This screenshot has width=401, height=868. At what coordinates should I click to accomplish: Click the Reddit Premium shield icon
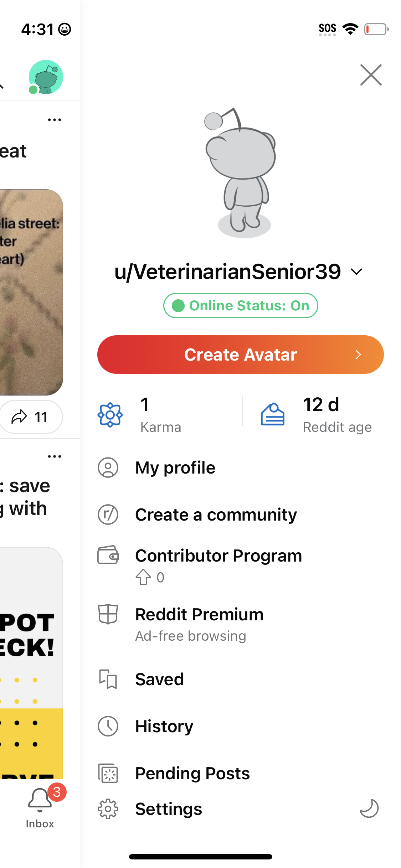click(x=108, y=614)
